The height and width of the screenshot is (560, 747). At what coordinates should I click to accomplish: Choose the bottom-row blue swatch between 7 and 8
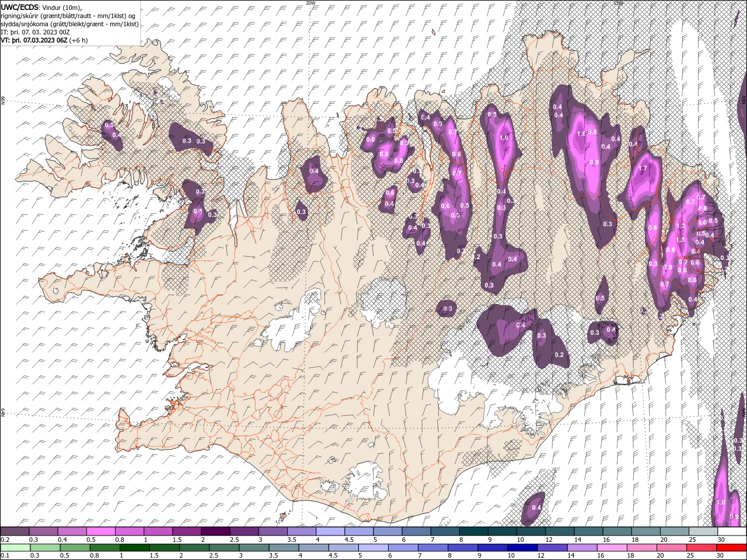click(434, 548)
